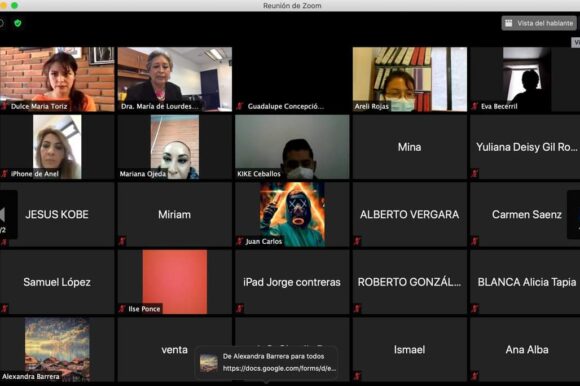The height and width of the screenshot is (386, 580).
Task: Select Areli Rojas video tile
Action: click(x=409, y=79)
